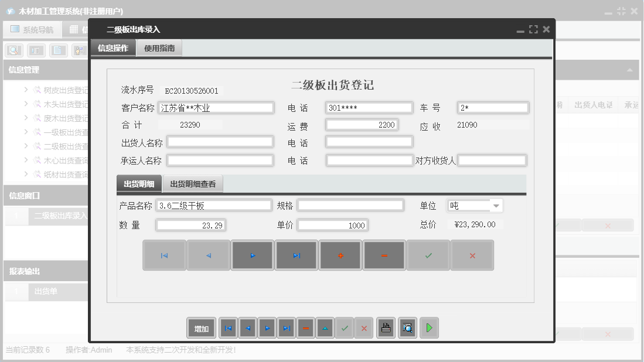Open print preview from bottom toolbar
Image resolution: width=644 pixels, height=362 pixels.
pyautogui.click(x=408, y=327)
